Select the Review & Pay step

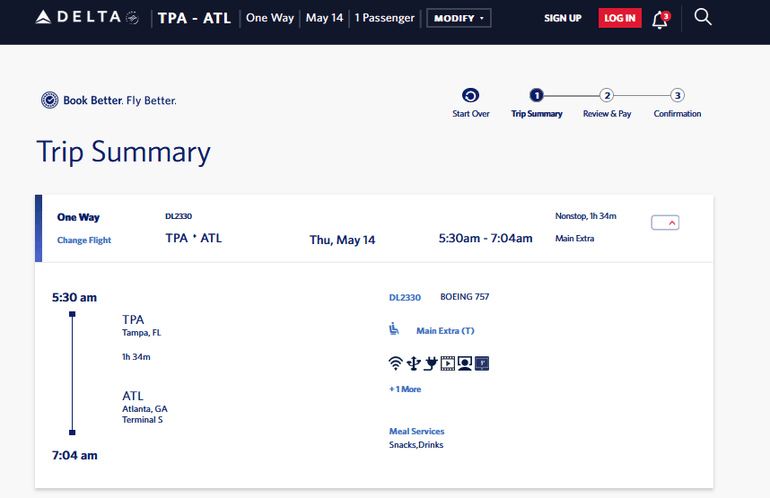(x=606, y=96)
